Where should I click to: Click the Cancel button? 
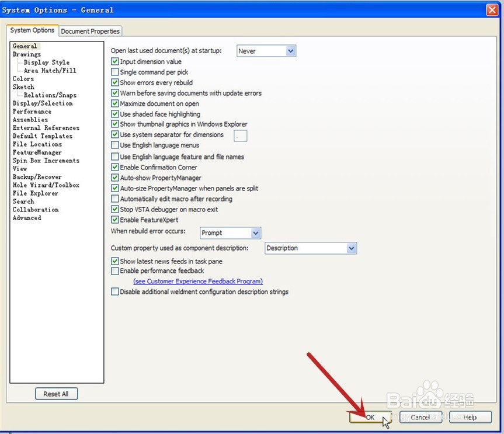pyautogui.click(x=420, y=417)
